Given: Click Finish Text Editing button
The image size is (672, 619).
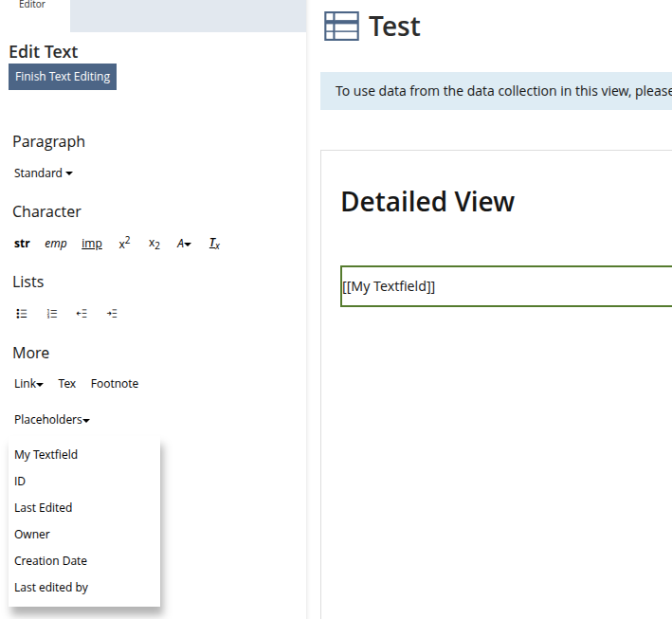Looking at the screenshot, I should click(x=63, y=77).
